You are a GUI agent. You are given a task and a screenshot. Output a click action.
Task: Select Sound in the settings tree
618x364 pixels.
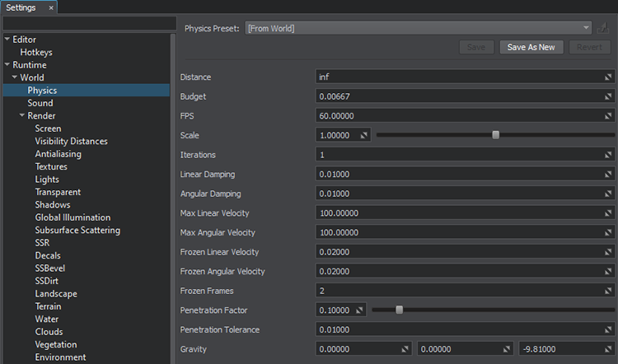pos(40,103)
